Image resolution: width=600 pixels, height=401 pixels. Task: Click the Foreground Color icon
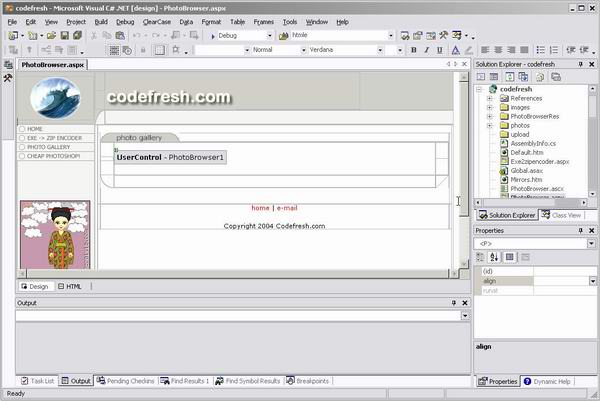click(x=455, y=50)
